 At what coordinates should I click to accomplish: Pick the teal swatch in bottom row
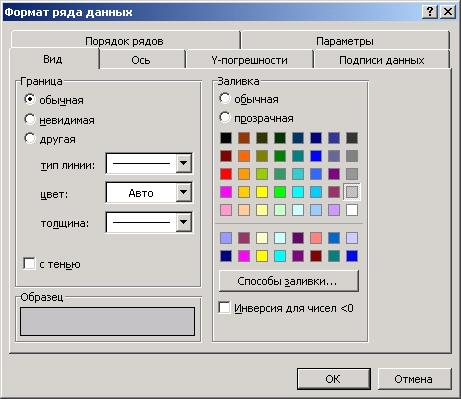click(x=334, y=256)
